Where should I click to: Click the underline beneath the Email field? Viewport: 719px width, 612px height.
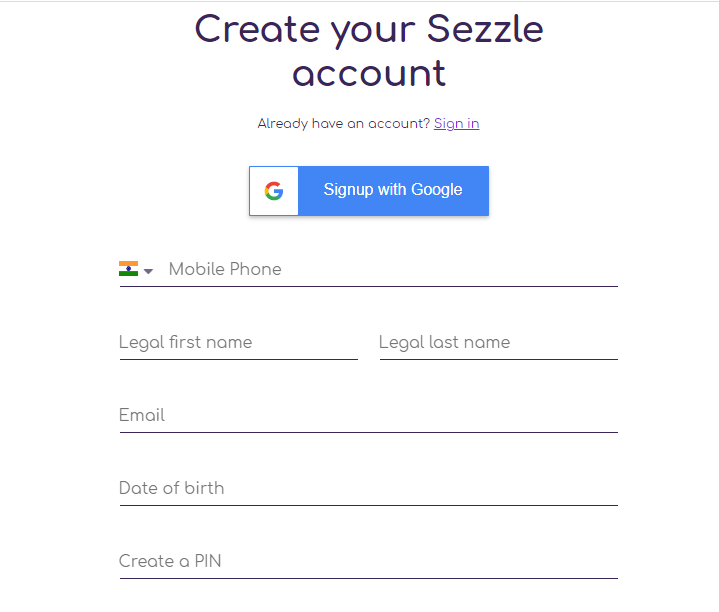coord(368,432)
